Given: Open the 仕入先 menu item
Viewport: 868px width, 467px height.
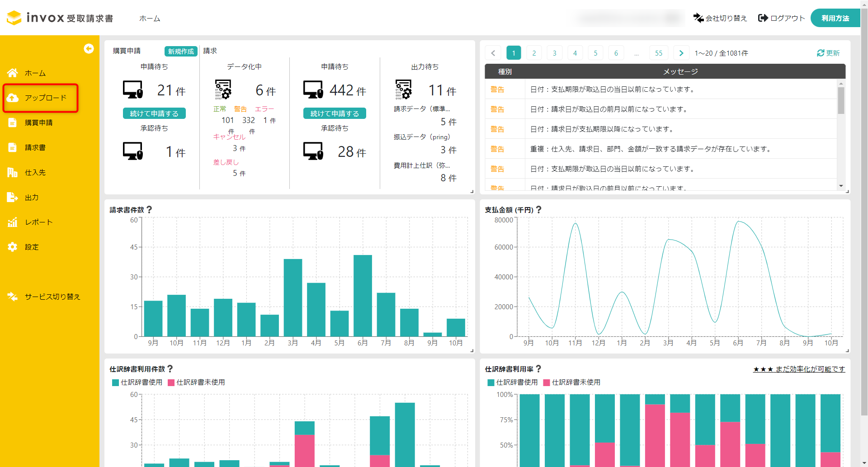Looking at the screenshot, I should [35, 172].
